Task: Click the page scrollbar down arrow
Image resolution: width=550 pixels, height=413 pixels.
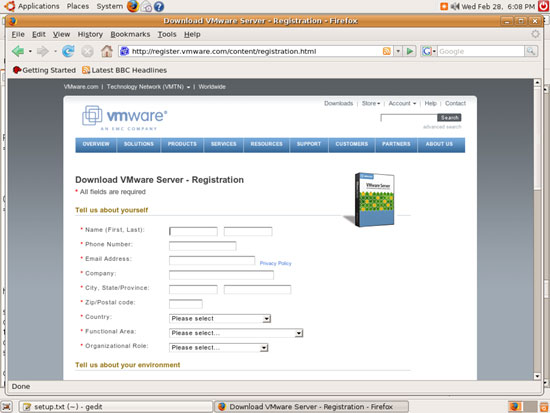Action: pyautogui.click(x=537, y=377)
